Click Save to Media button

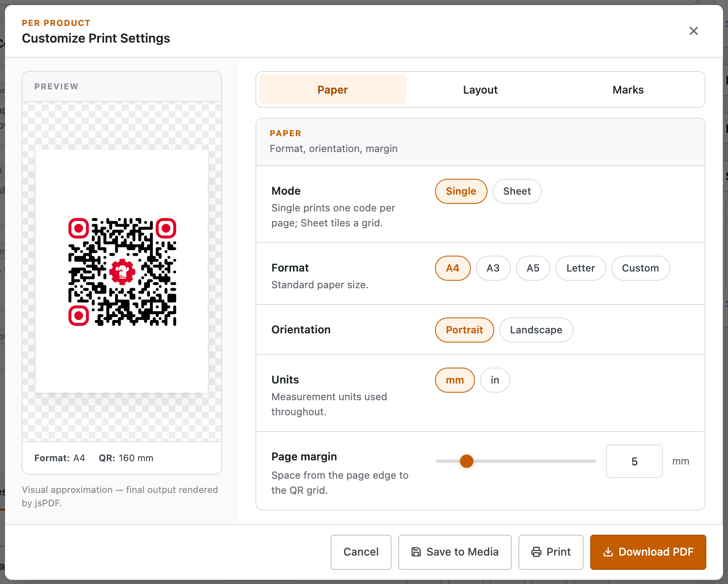(455, 552)
